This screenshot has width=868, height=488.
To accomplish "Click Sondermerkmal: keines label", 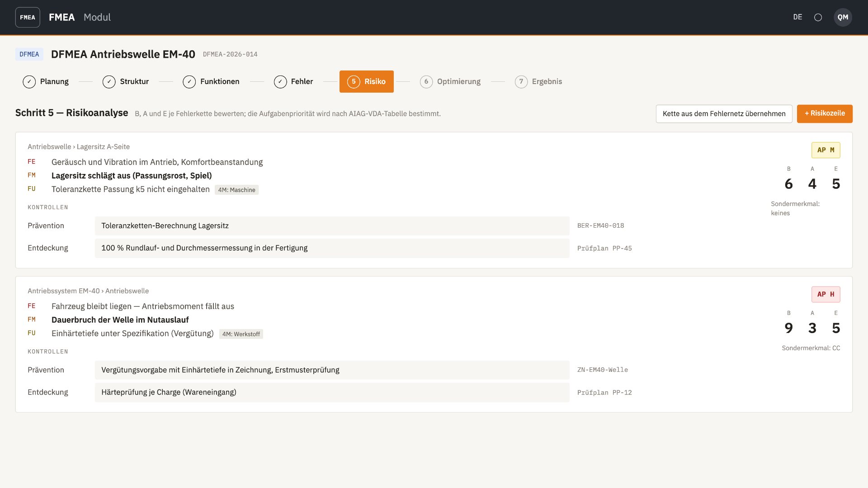I will 795,208.
